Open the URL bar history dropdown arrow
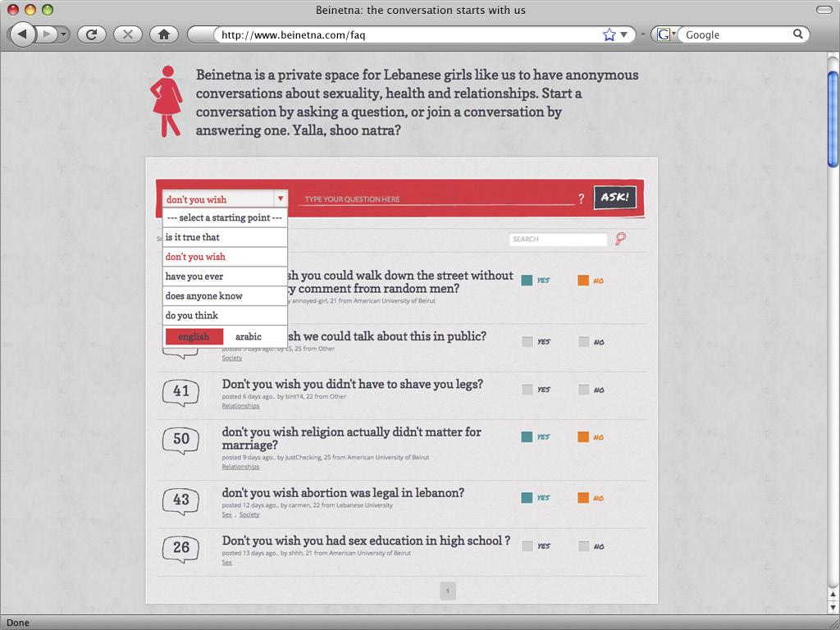 tap(623, 34)
